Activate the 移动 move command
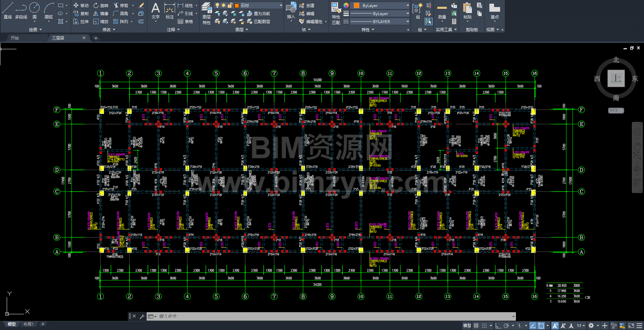Image resolution: width=644 pixels, height=330 pixels. (x=81, y=5)
